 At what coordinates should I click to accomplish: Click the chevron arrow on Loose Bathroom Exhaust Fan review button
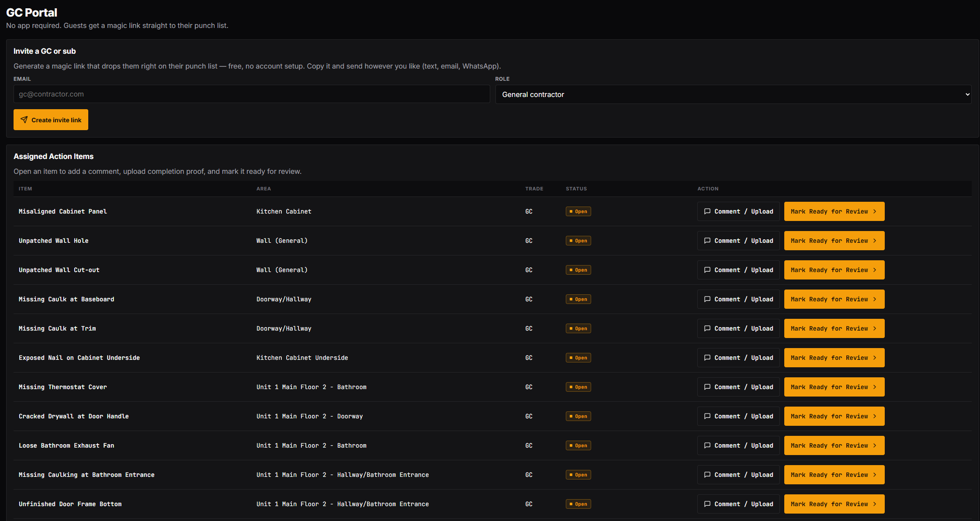(x=875, y=445)
